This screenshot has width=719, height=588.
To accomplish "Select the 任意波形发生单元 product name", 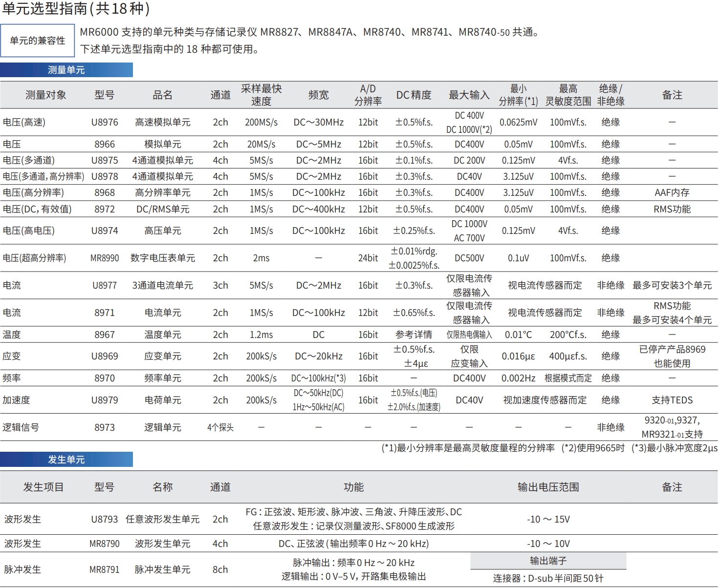I will [163, 520].
